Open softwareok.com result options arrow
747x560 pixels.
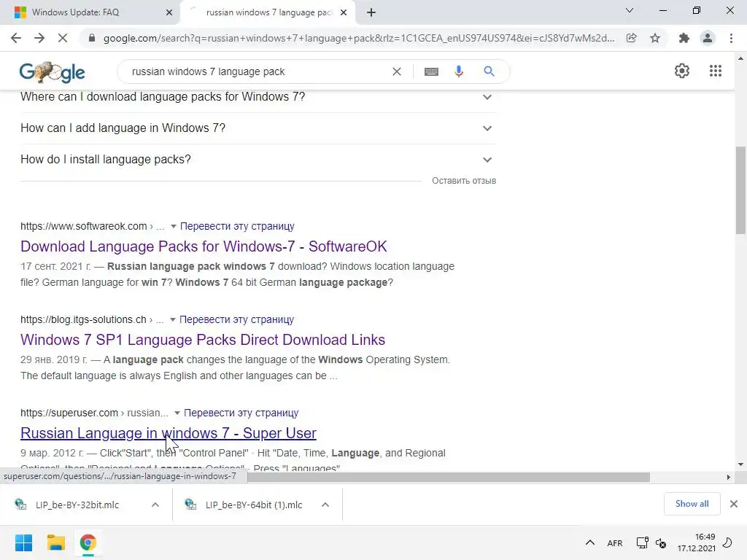click(x=174, y=226)
